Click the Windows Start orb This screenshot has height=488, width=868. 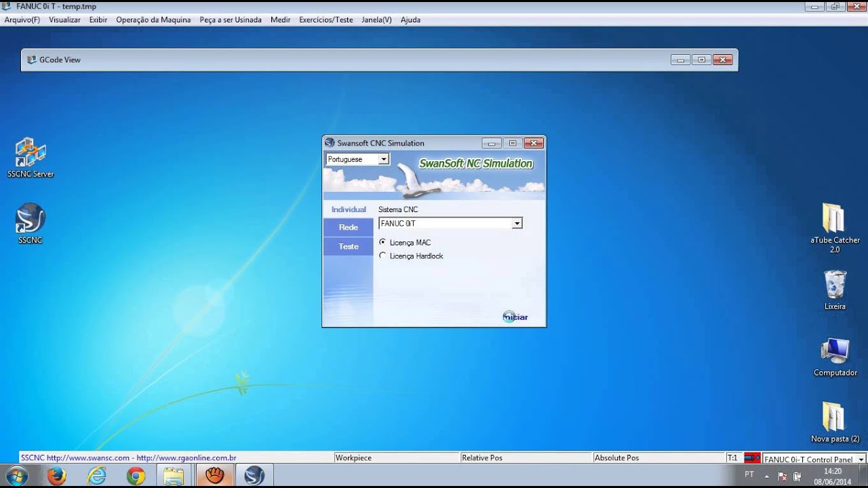(x=16, y=476)
